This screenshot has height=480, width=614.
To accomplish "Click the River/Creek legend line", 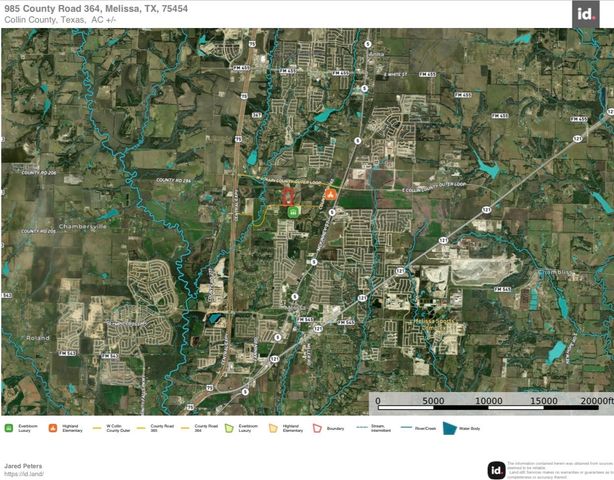I will (406, 428).
